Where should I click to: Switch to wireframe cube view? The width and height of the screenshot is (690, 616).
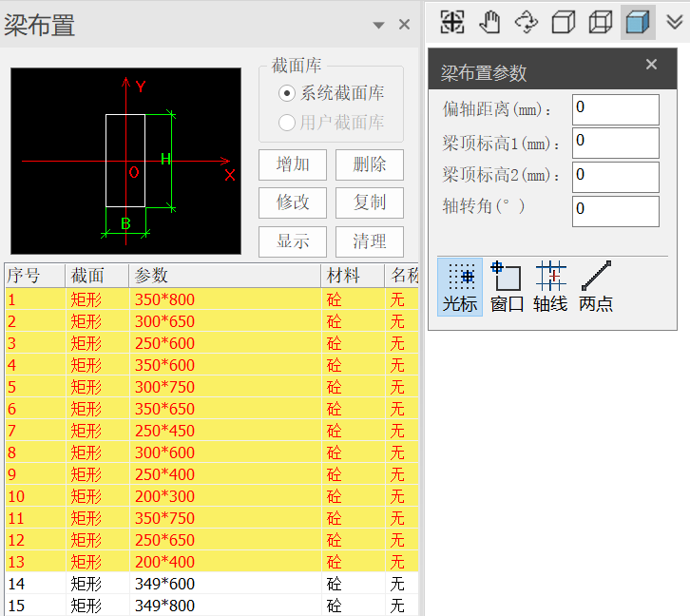point(601,22)
